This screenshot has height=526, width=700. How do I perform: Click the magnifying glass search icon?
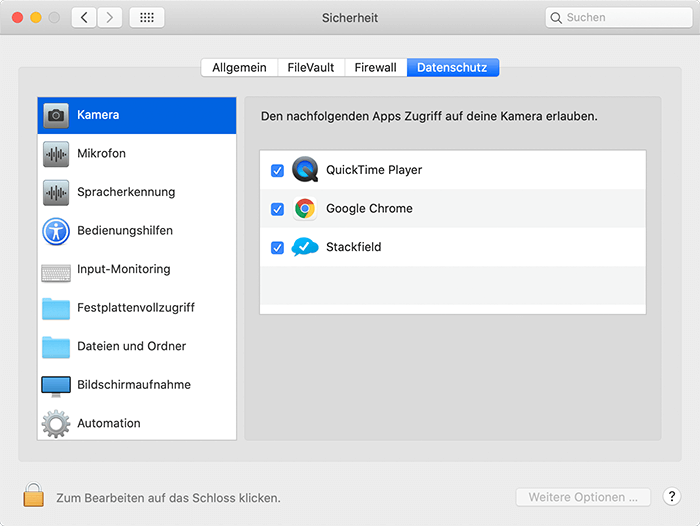click(x=556, y=18)
